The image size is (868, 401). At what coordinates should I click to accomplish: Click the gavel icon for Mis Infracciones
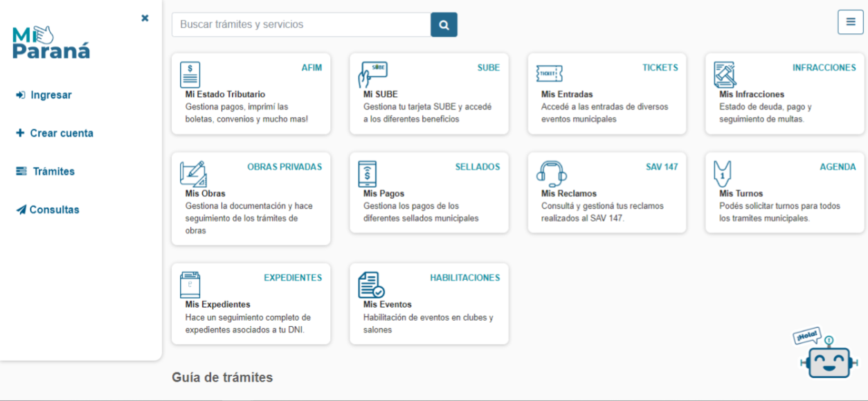tap(725, 74)
